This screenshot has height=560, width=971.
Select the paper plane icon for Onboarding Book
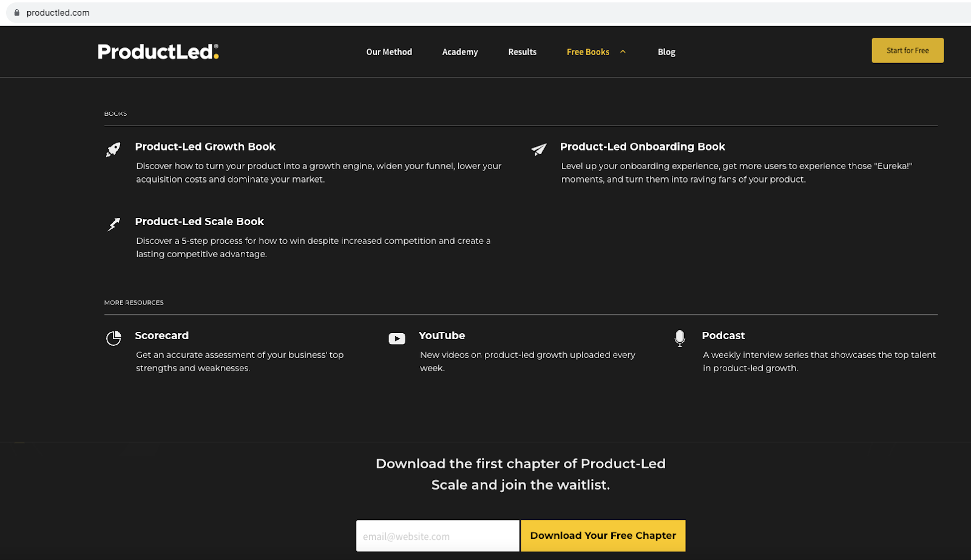click(539, 149)
